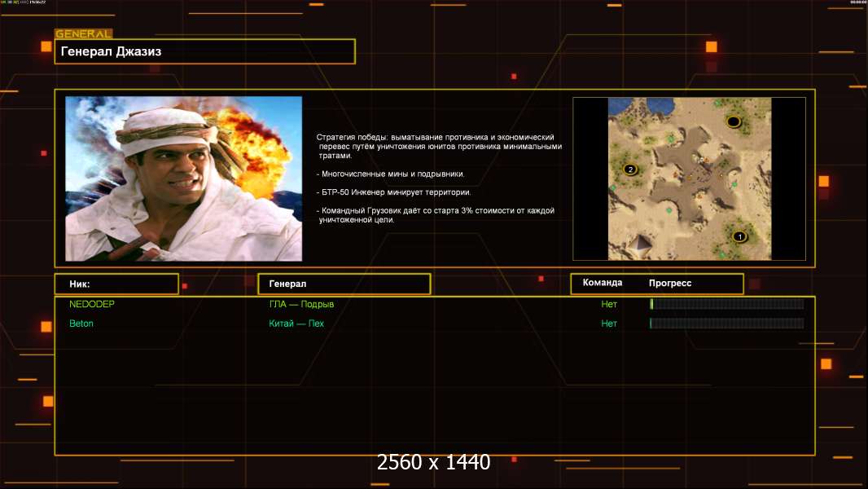Image resolution: width=868 pixels, height=489 pixels.
Task: Select player name Beton
Action: tap(81, 324)
